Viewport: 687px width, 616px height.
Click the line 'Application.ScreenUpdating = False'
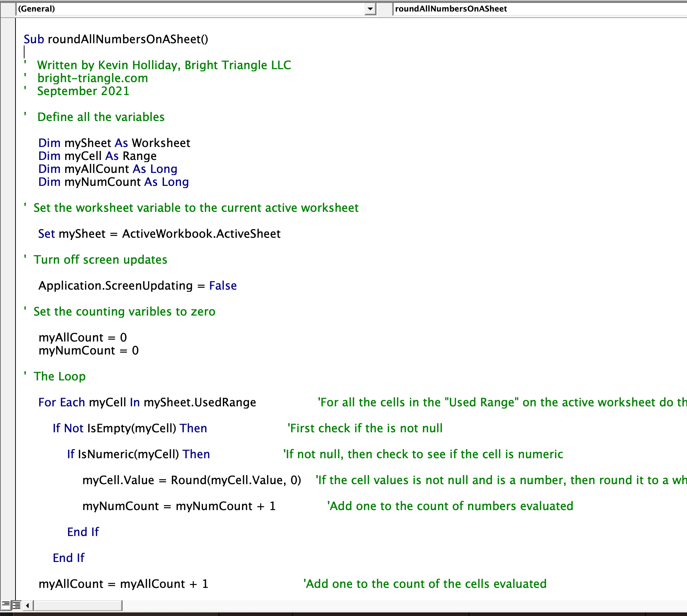(x=138, y=286)
